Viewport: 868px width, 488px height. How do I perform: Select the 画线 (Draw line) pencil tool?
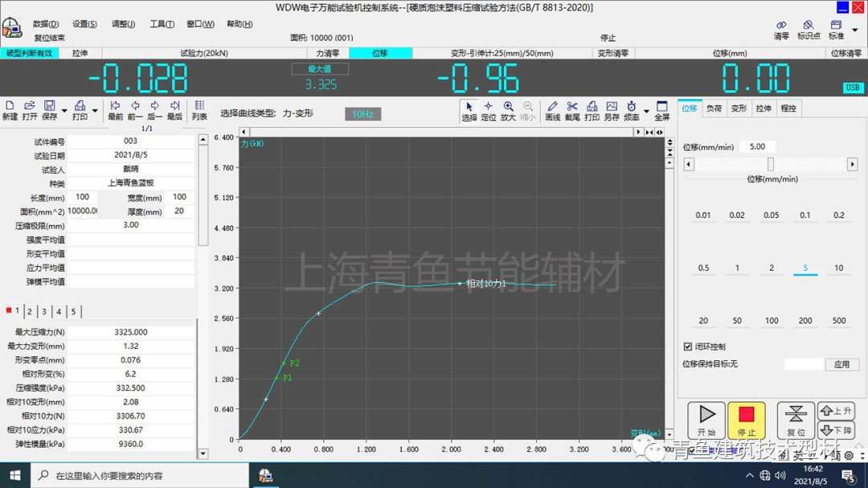point(552,111)
